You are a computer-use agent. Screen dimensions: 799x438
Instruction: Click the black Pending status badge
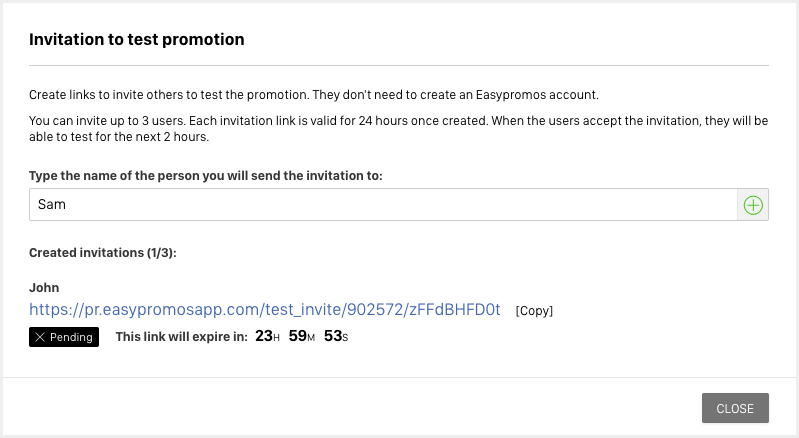click(64, 337)
